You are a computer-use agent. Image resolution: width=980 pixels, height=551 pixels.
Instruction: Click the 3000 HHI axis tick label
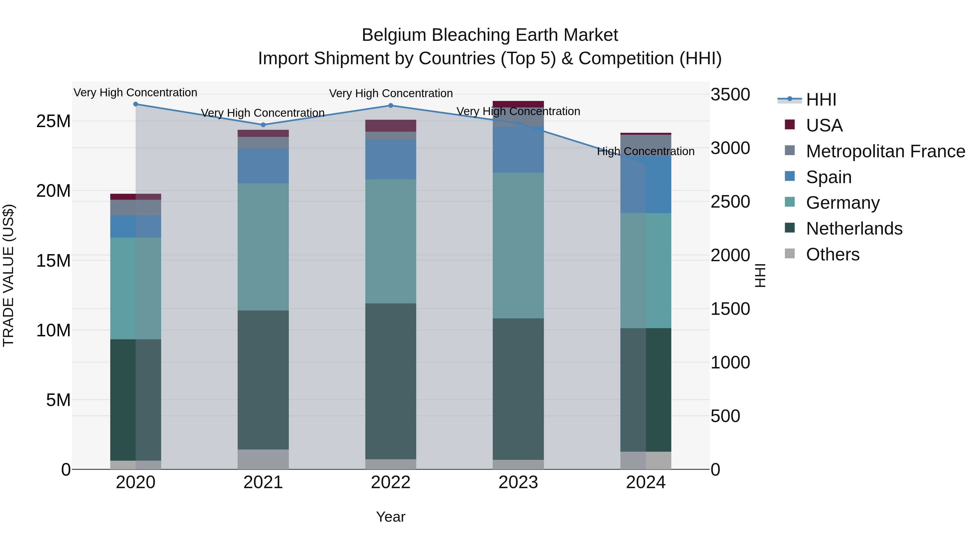click(730, 148)
